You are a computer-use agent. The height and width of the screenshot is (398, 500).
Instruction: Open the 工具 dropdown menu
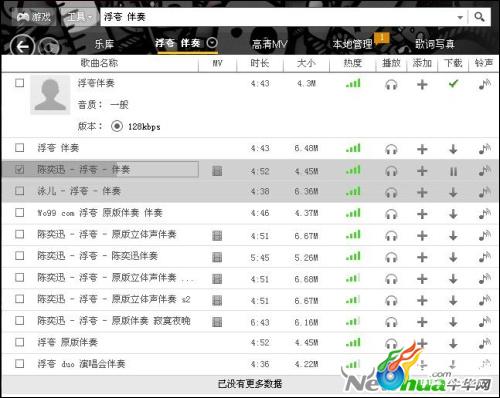[79, 16]
